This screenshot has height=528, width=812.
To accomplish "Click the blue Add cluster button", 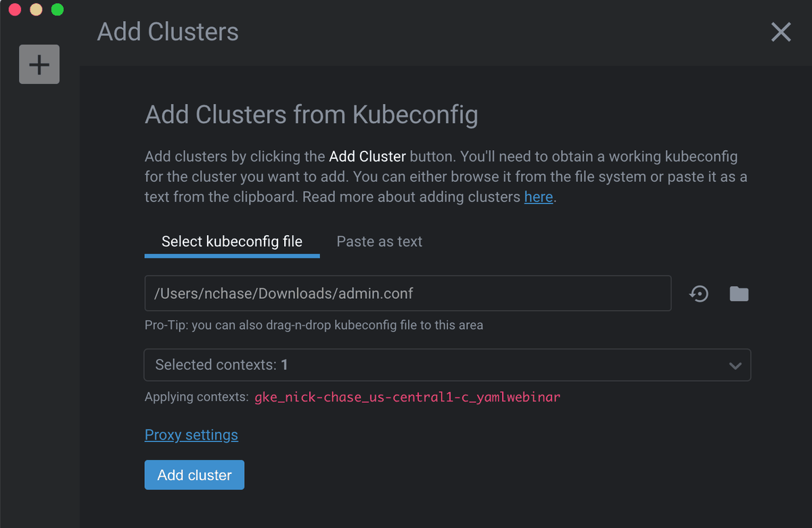I will click(194, 475).
